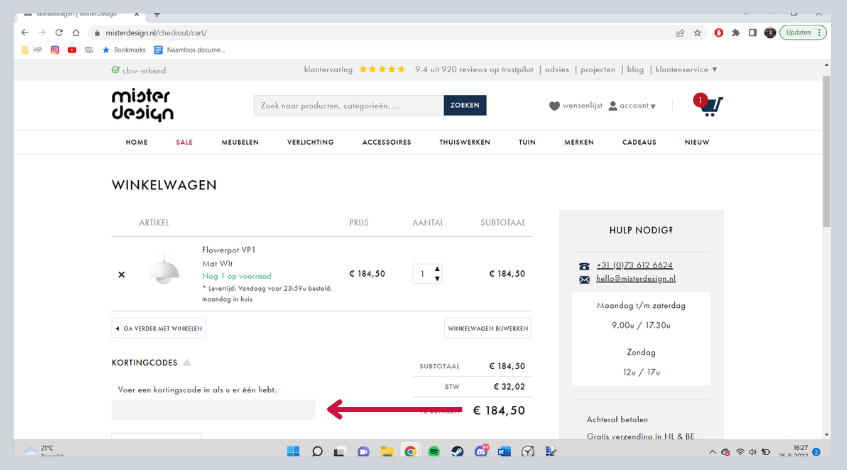Remove Flowerpot VP1 with the X icon
This screenshot has width=847, height=470.
pos(122,274)
